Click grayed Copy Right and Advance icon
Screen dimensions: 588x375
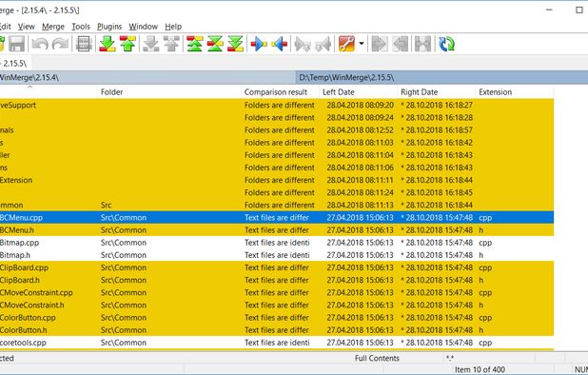(x=303, y=44)
